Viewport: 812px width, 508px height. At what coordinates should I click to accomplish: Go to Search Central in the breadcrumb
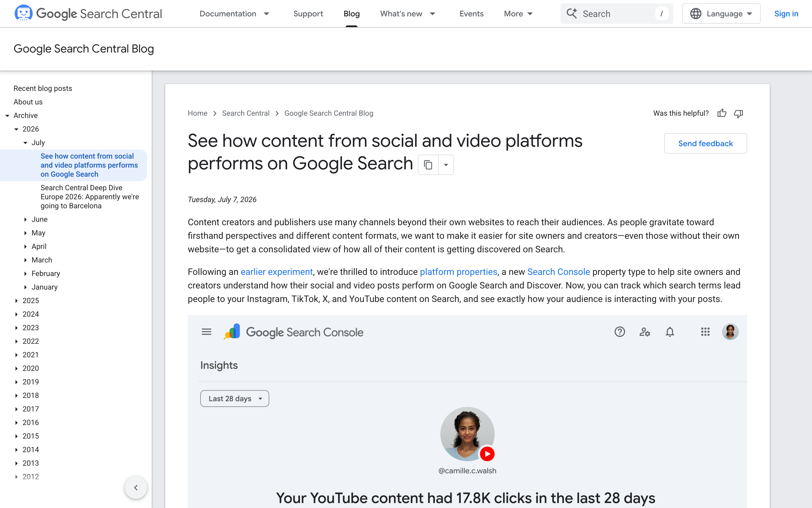[246, 113]
